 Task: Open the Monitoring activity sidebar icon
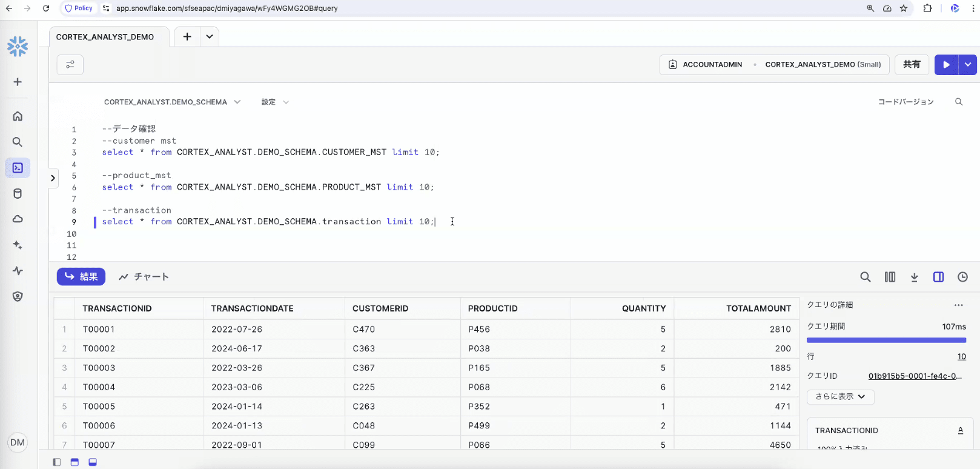pos(18,271)
